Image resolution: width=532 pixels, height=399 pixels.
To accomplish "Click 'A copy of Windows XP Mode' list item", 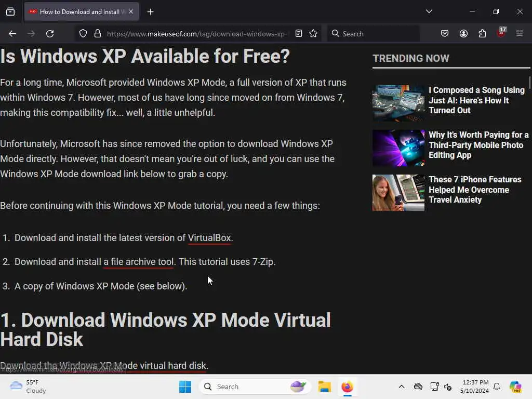I will click(101, 286).
